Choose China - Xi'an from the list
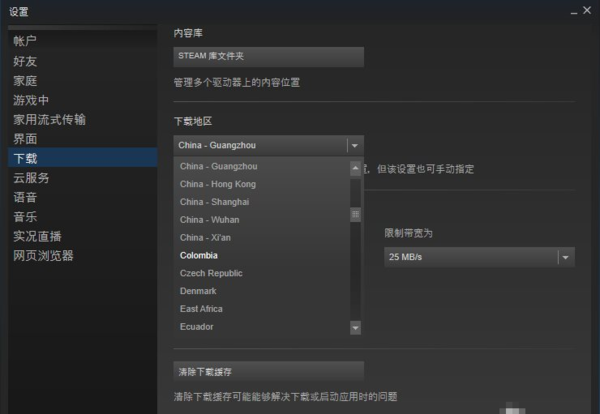Viewport: 600px width, 414px height. tap(262, 238)
